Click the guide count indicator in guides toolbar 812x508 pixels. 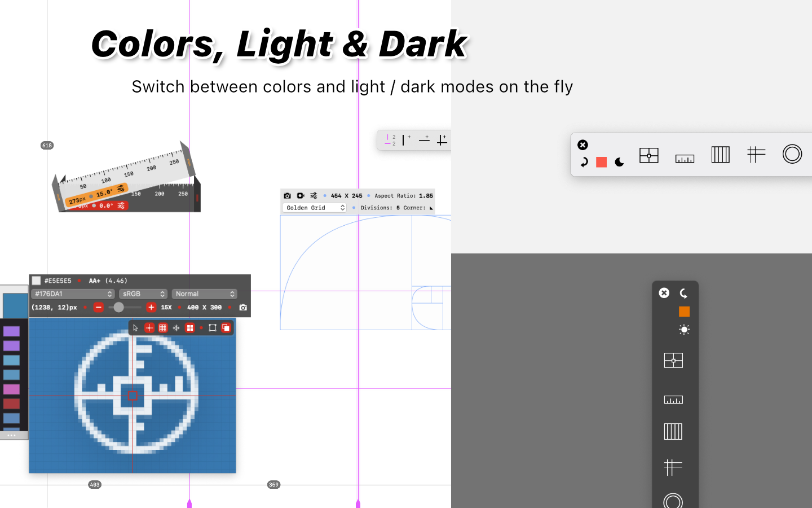point(390,140)
